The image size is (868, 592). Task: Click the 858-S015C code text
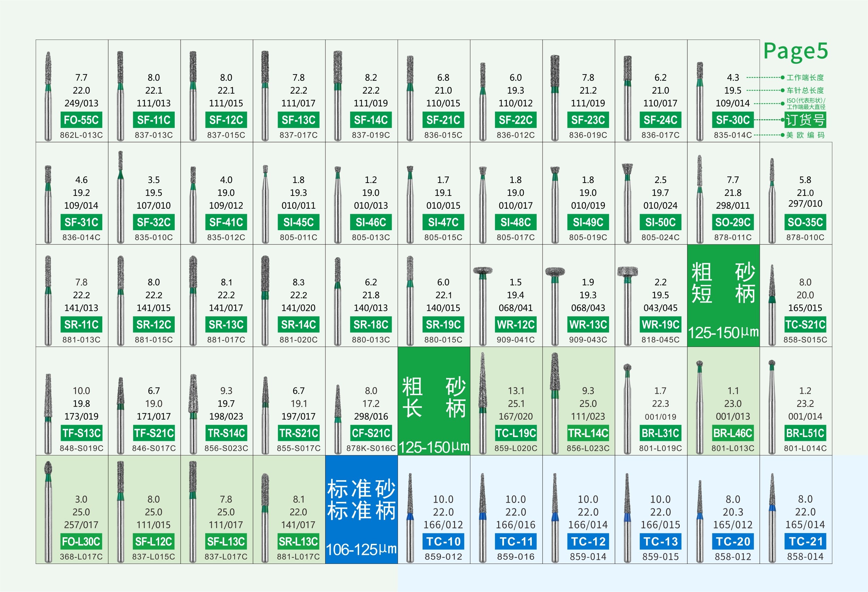[x=805, y=340]
